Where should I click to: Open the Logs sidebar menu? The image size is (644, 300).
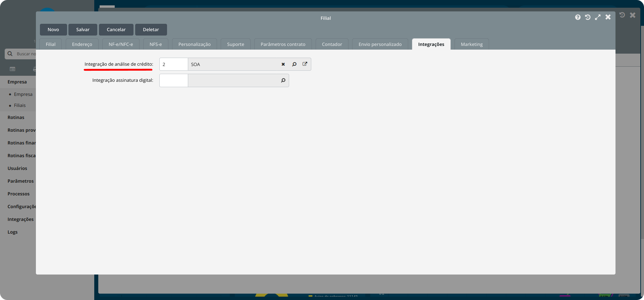pyautogui.click(x=13, y=232)
